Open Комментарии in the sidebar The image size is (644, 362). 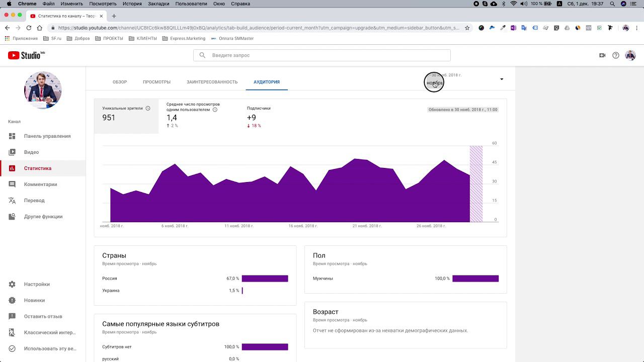pos(43,185)
